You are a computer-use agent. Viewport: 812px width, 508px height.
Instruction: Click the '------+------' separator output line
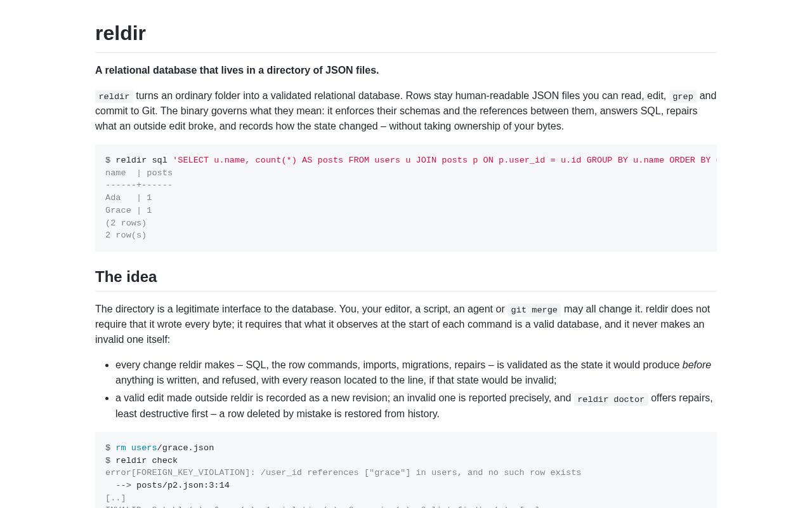pyautogui.click(x=139, y=185)
